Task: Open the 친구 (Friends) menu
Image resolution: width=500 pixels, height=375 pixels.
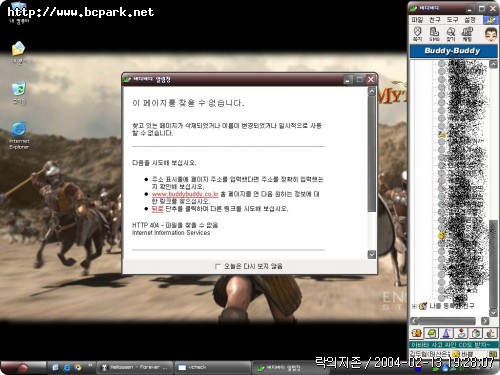Action: (435, 20)
